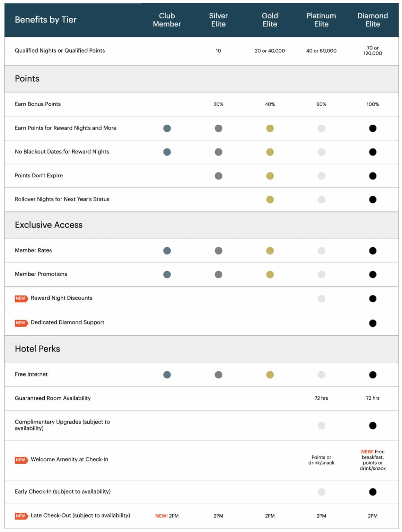This screenshot has height=532, width=402.
Task: Click the NEW badge beside Late Check-Out
Action: point(20,515)
